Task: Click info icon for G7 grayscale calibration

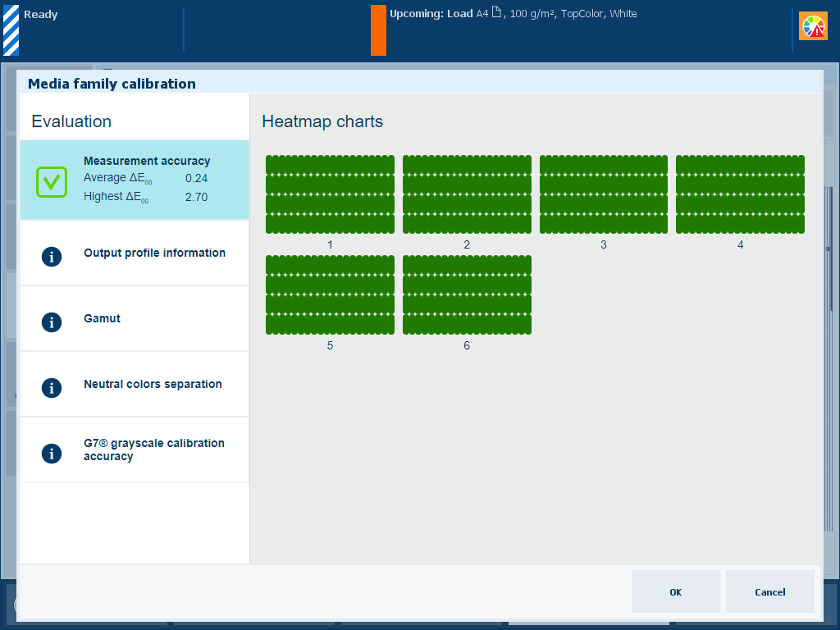Action: click(52, 453)
